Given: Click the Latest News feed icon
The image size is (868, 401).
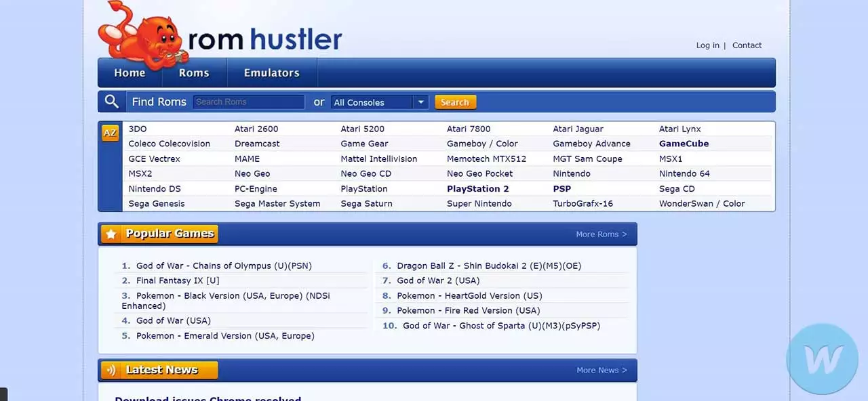Looking at the screenshot, I should pos(111,370).
